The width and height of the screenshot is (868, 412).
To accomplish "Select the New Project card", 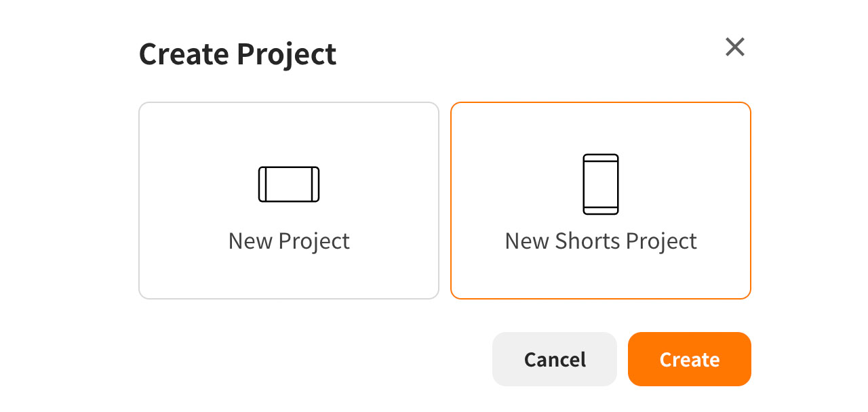I will tap(289, 201).
